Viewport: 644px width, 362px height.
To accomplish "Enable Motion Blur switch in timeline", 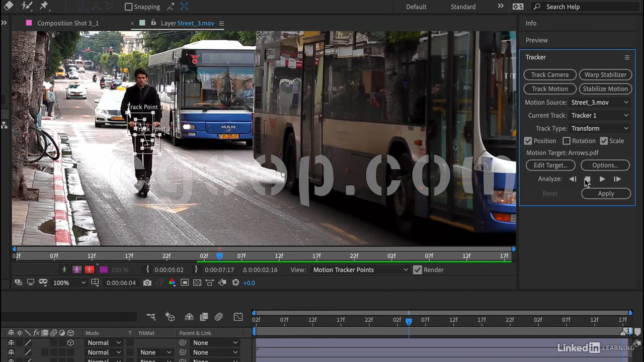I will [x=219, y=317].
